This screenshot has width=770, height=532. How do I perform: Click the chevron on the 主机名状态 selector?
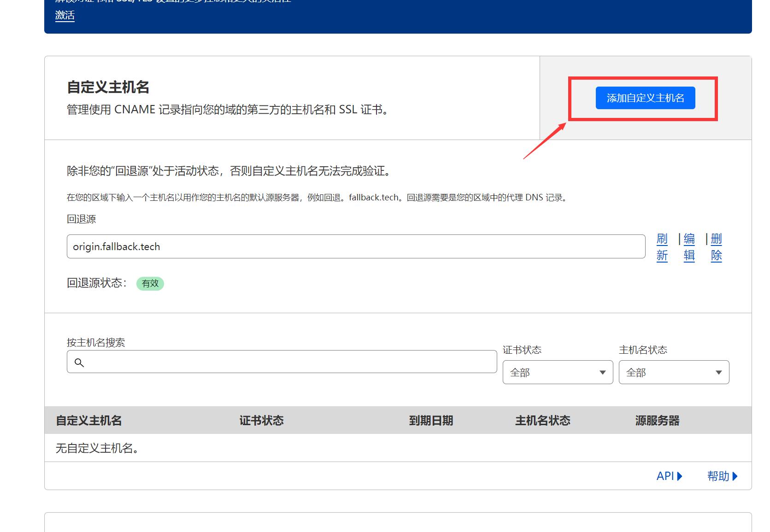(x=718, y=372)
